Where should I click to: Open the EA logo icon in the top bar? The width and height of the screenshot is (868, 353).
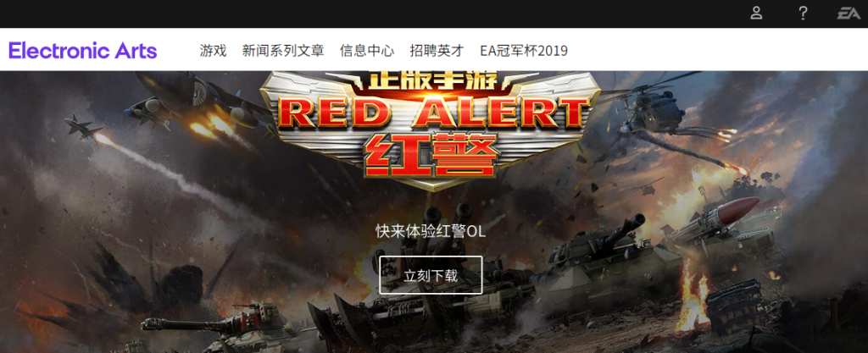coord(849,14)
